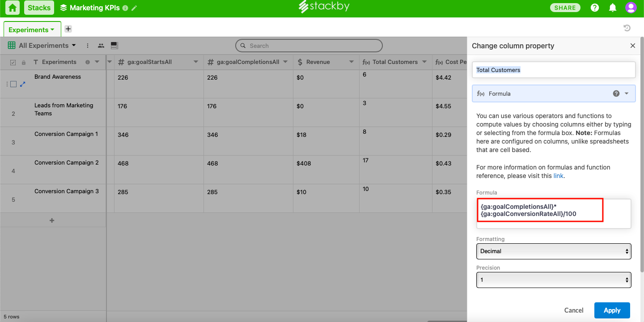Screen dimensions: 644x322
Task: Share this stack via SHARE button
Action: [x=565, y=8]
